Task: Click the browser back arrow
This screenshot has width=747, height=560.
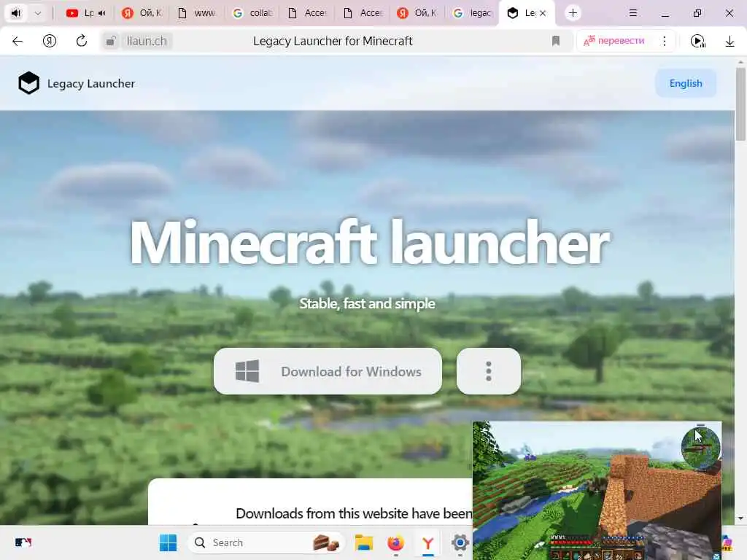Action: point(18,41)
